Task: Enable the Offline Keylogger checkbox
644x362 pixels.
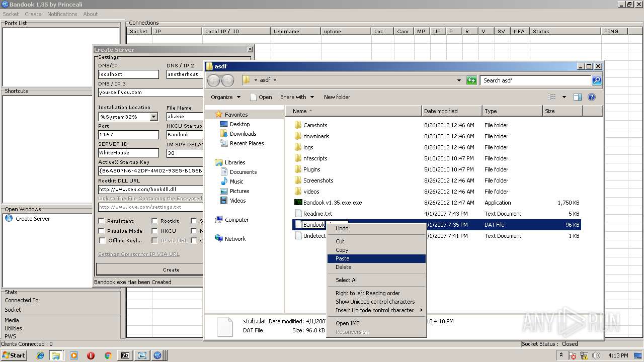Action: click(x=102, y=240)
